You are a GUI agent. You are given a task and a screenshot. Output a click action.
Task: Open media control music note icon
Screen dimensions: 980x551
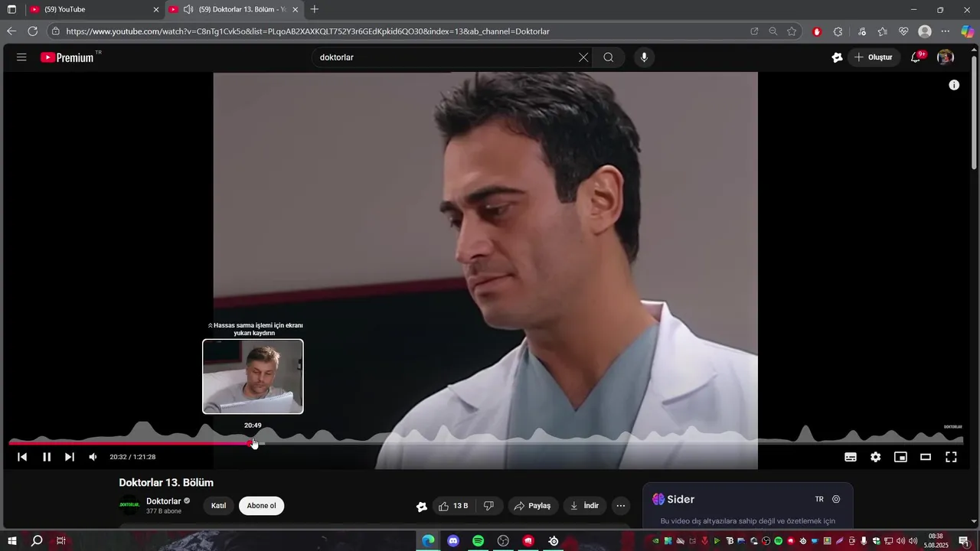pyautogui.click(x=862, y=31)
